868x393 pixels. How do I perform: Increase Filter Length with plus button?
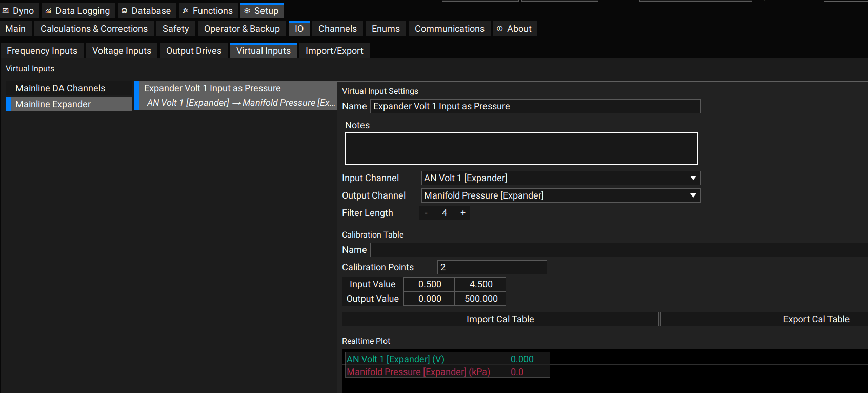click(x=463, y=213)
